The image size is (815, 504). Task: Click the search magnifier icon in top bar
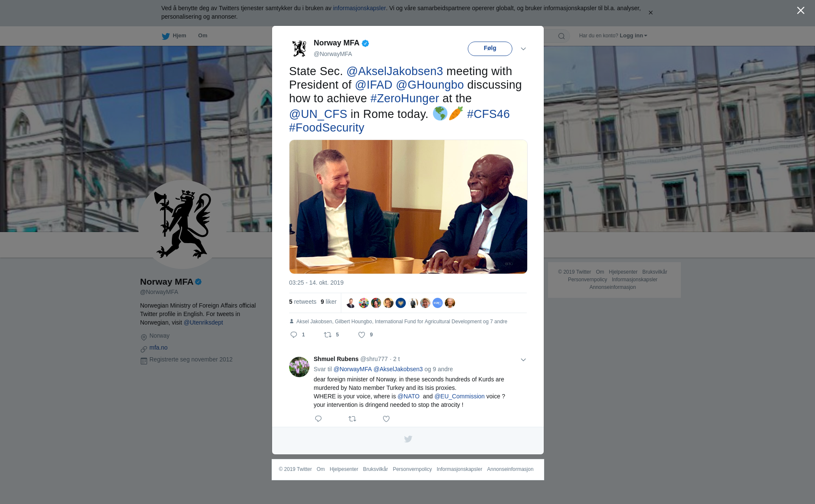tap(562, 36)
